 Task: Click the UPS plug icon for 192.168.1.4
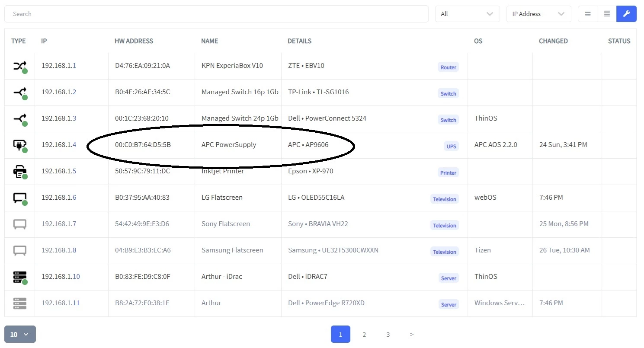pyautogui.click(x=20, y=145)
